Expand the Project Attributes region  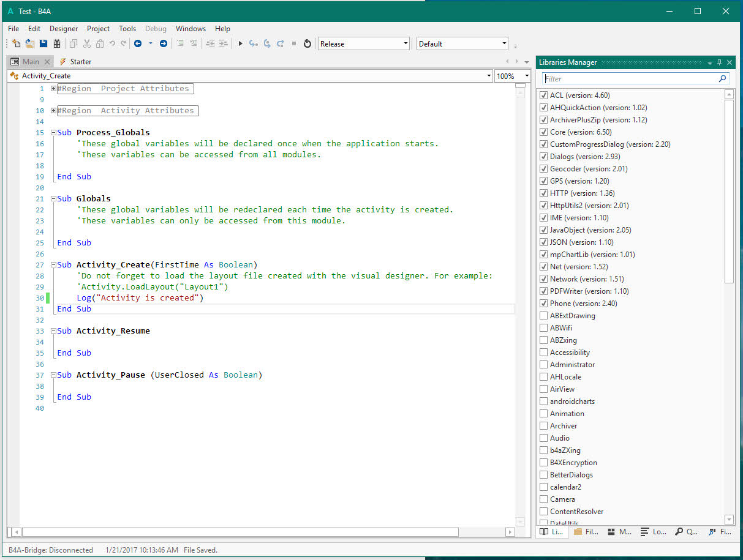point(54,89)
